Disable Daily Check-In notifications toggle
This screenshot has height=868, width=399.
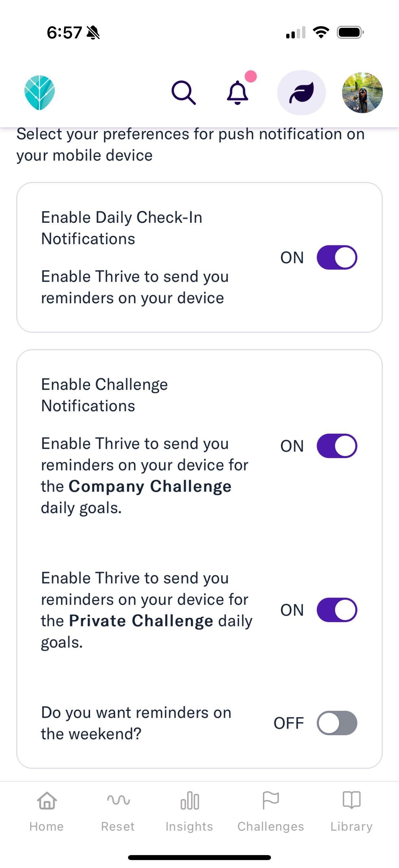click(337, 258)
